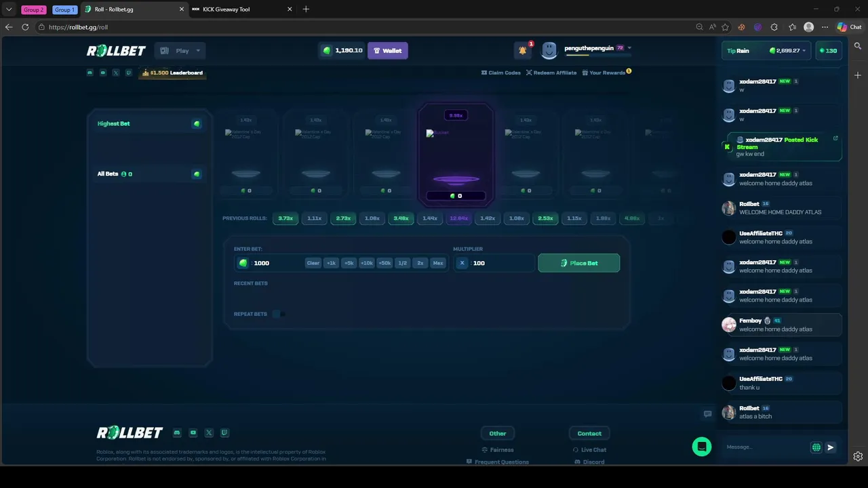The image size is (868, 488).
Task: Open the browser settings and more menu
Action: click(x=825, y=27)
